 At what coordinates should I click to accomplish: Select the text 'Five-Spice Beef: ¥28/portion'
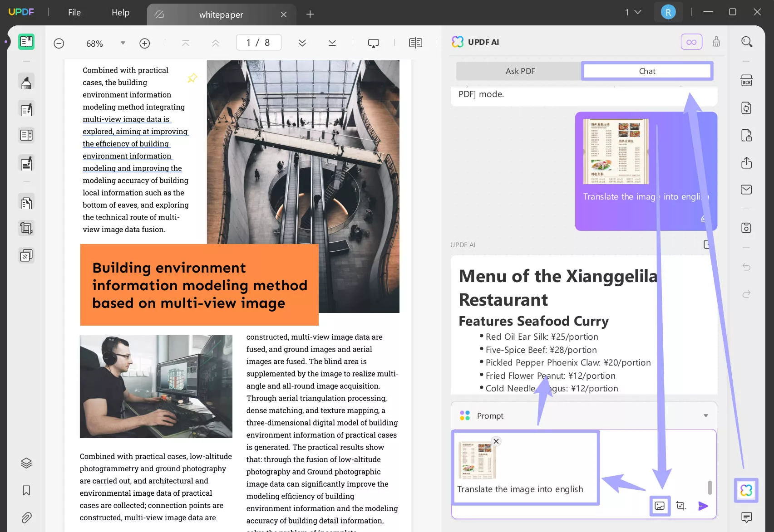(541, 350)
